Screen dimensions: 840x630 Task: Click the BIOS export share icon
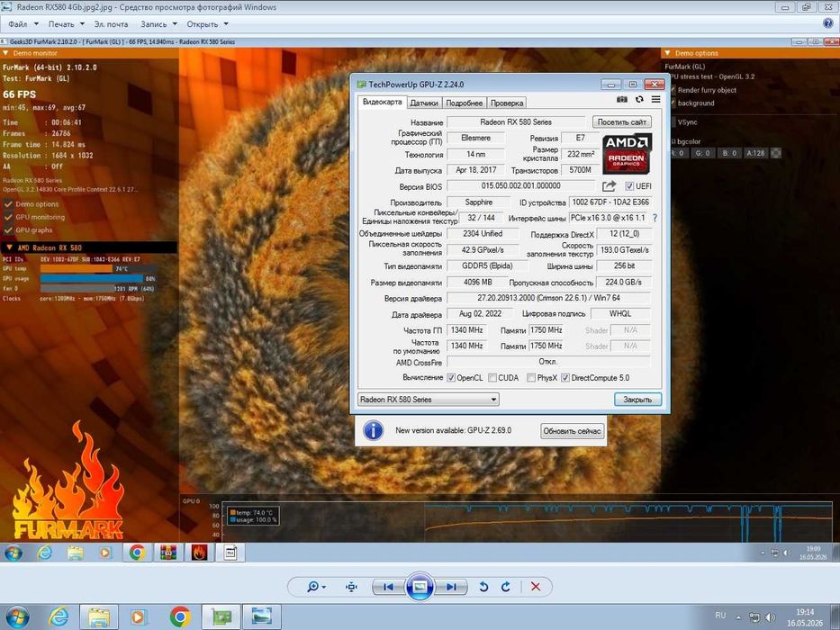[x=610, y=186]
